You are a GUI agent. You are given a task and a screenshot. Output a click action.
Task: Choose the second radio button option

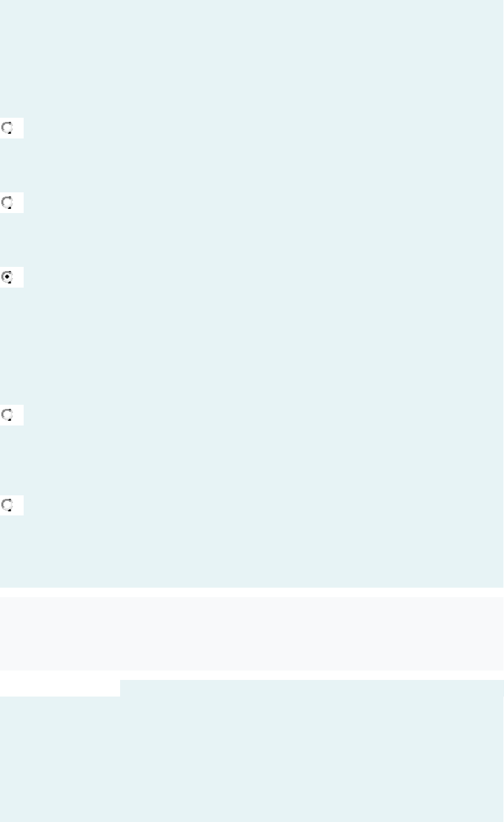tap(7, 202)
